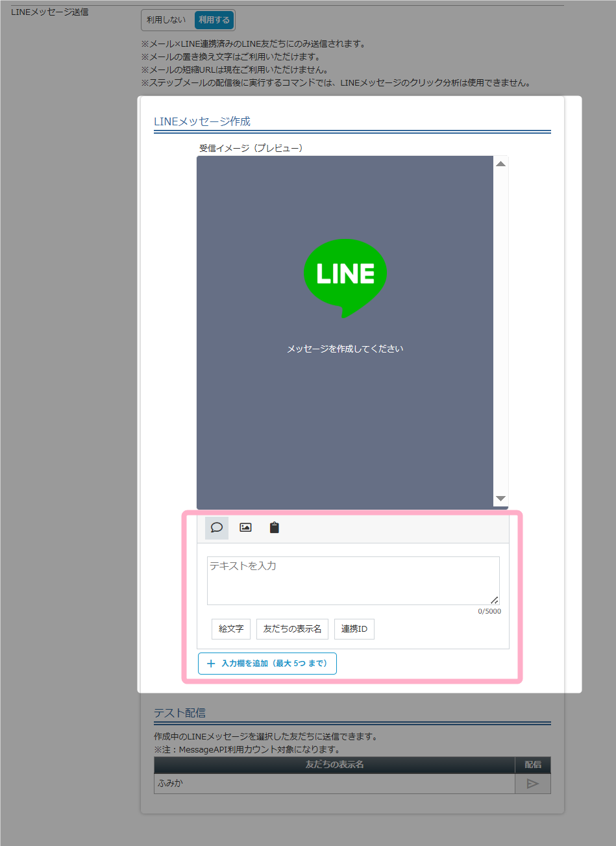The image size is (616, 846).
Task: Click the LINEメッセージ送信 label
Action: pyautogui.click(x=50, y=12)
